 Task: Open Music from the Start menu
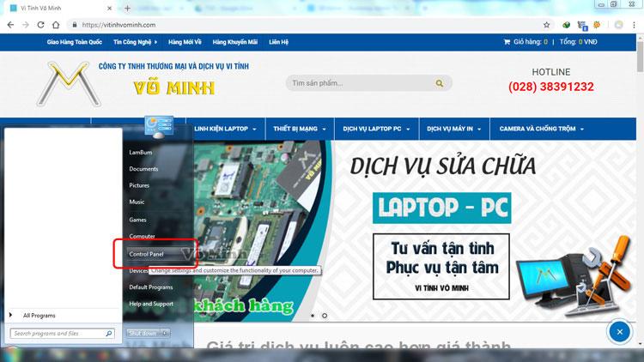pyautogui.click(x=137, y=202)
